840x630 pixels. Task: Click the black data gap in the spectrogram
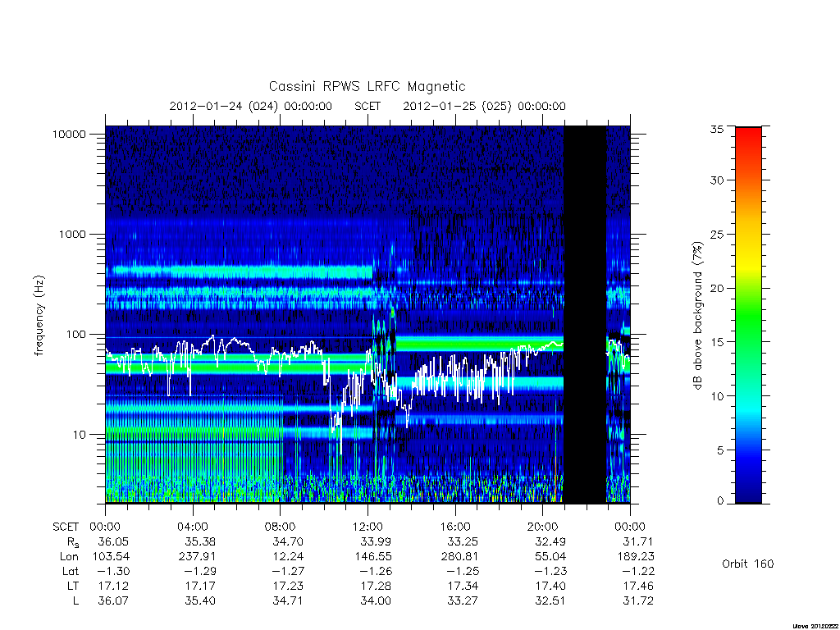[585, 314]
